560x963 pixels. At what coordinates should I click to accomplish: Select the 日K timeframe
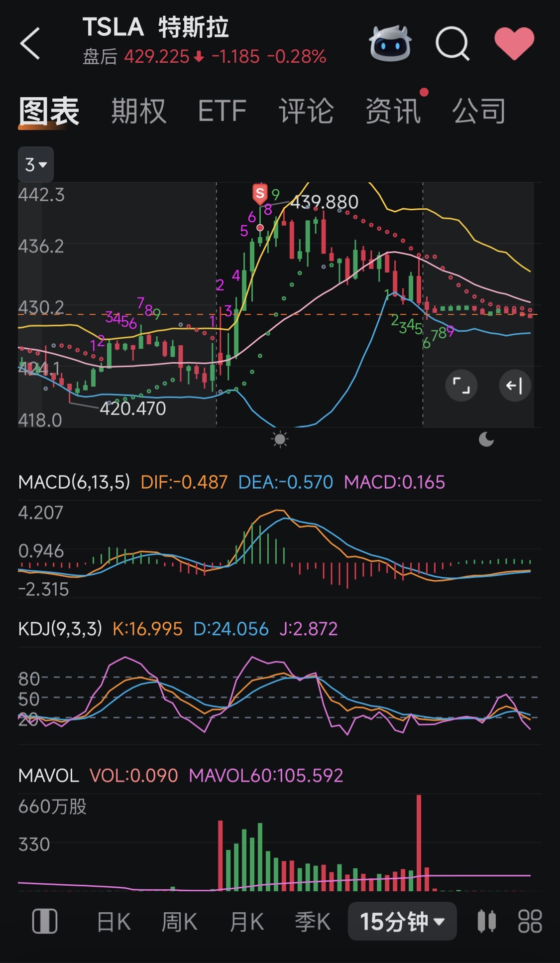pyautogui.click(x=113, y=922)
